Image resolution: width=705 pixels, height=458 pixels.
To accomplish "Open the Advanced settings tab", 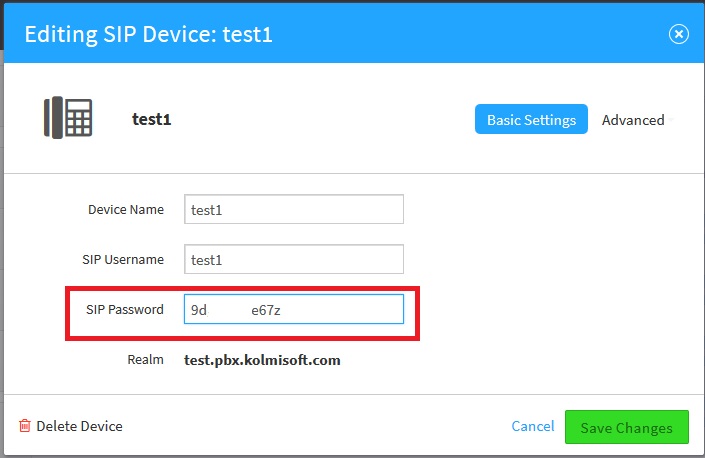I will click(633, 120).
